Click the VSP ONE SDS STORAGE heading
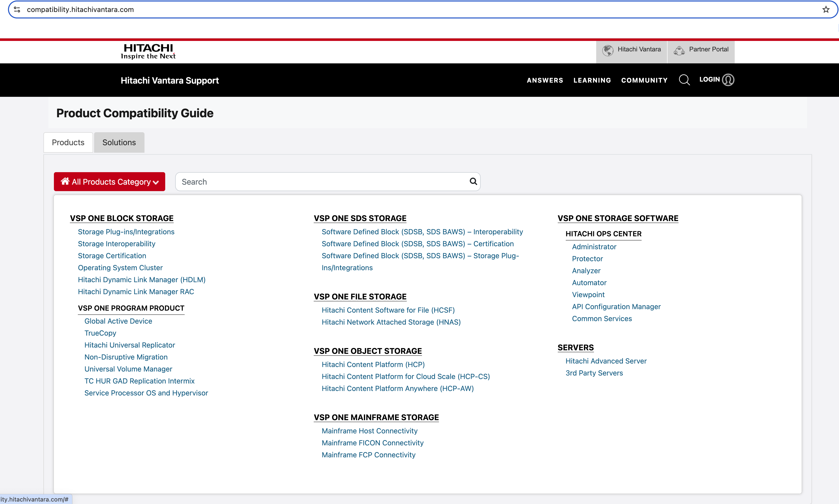This screenshot has width=839, height=504. tap(360, 218)
